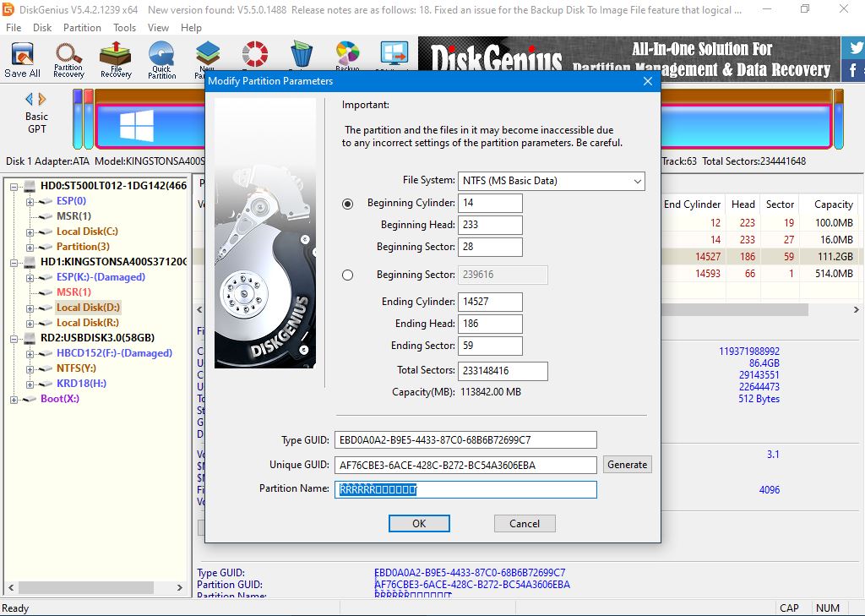865x616 pixels.
Task: Select the Beginning Sector radio button
Action: pos(348,275)
